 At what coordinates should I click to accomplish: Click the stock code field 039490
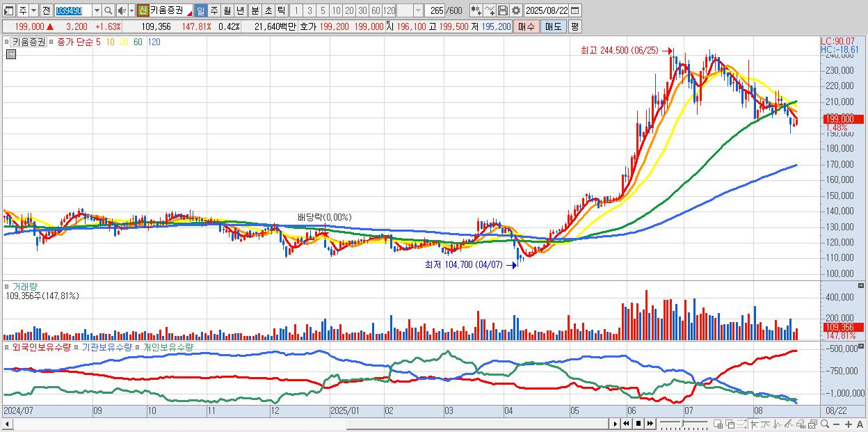point(73,10)
